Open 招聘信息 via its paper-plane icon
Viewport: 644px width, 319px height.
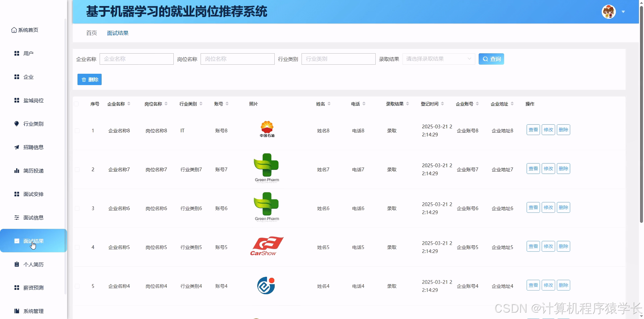(17, 147)
